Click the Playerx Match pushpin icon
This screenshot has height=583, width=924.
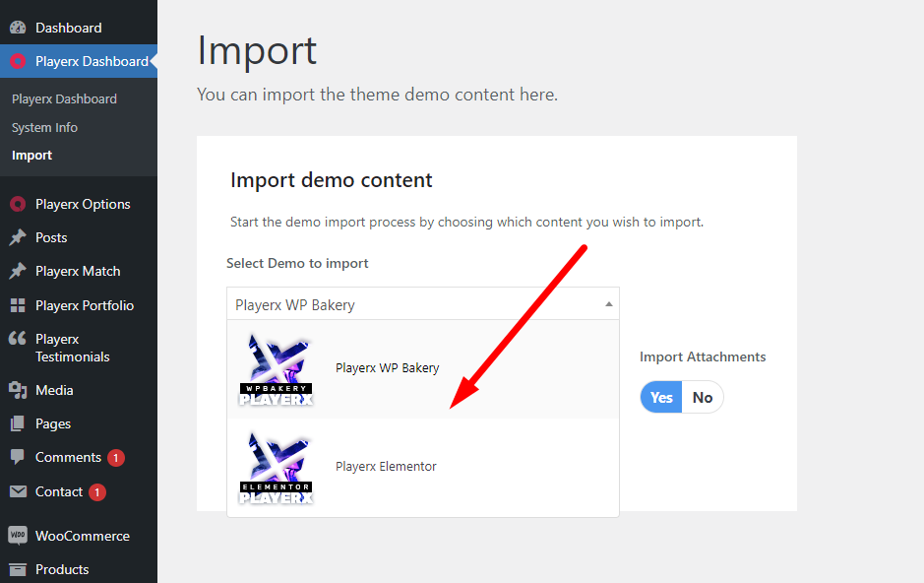click(18, 271)
